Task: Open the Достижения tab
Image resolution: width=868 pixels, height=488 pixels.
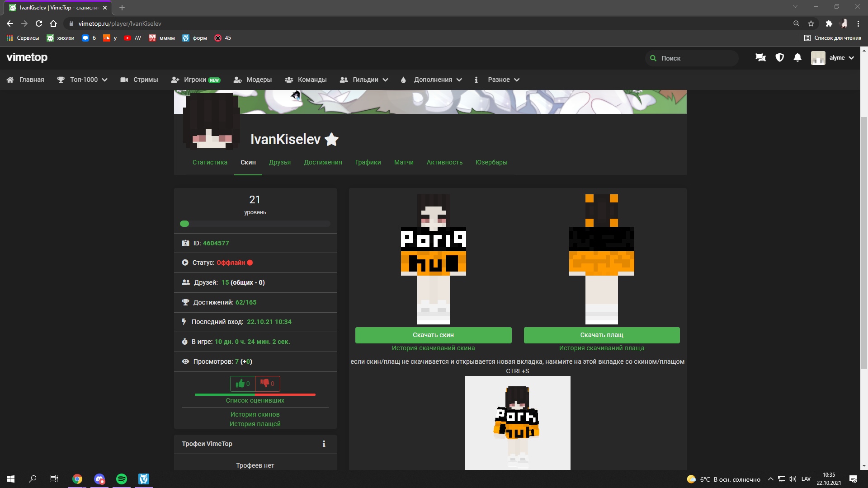Action: click(x=323, y=162)
